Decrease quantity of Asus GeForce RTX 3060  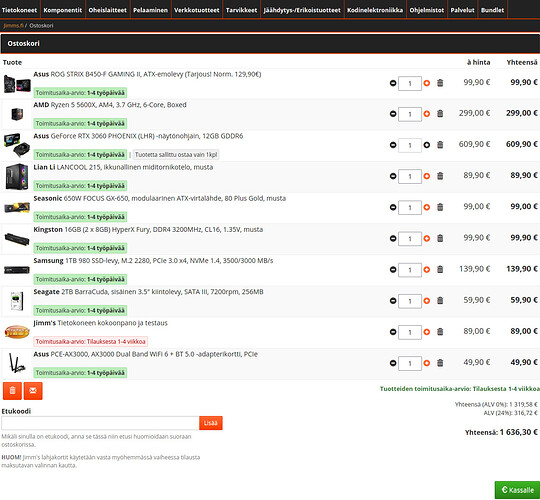(x=393, y=145)
